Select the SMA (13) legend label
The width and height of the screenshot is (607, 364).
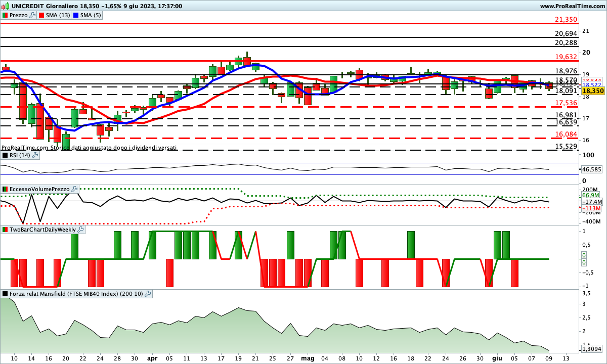[x=58, y=15]
